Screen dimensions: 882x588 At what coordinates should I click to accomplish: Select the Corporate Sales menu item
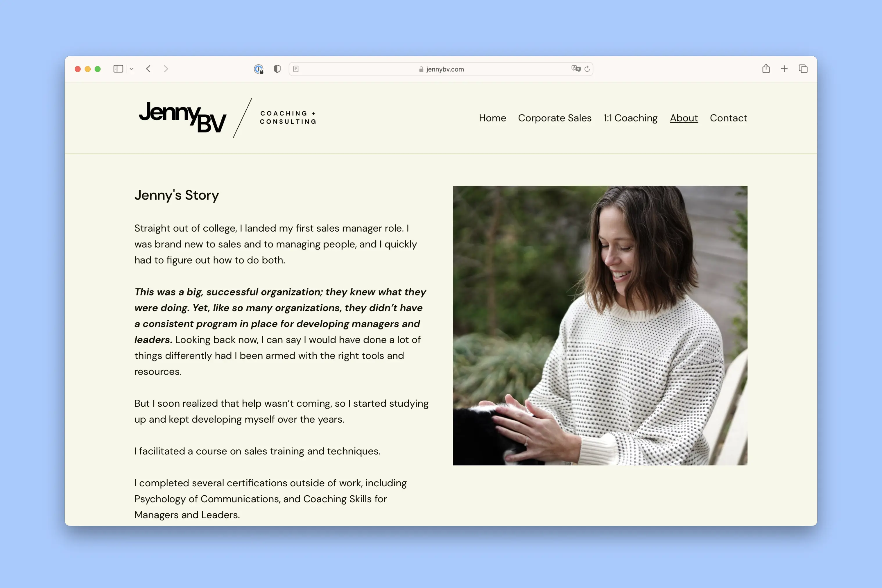(555, 118)
